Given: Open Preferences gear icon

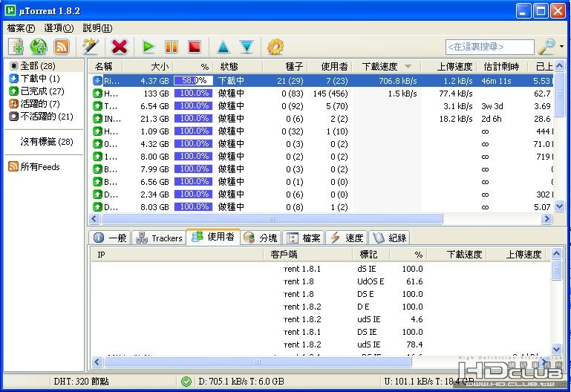Looking at the screenshot, I should 275,47.
